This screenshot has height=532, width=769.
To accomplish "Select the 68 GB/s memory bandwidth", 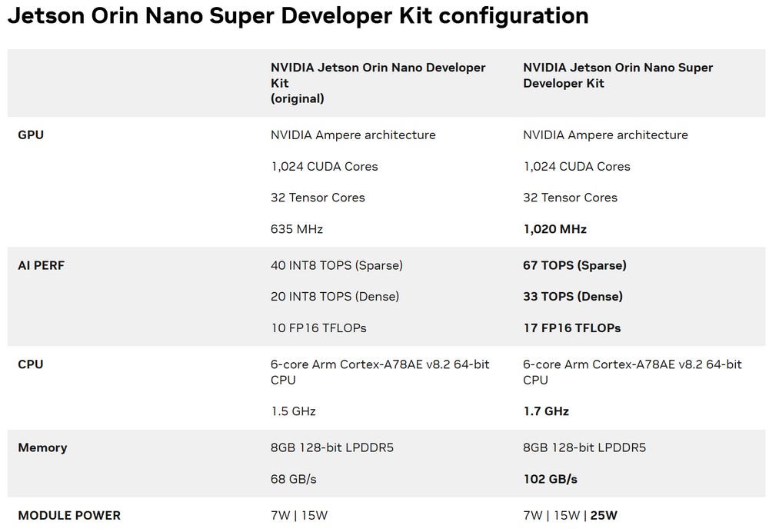I will pos(294,479).
